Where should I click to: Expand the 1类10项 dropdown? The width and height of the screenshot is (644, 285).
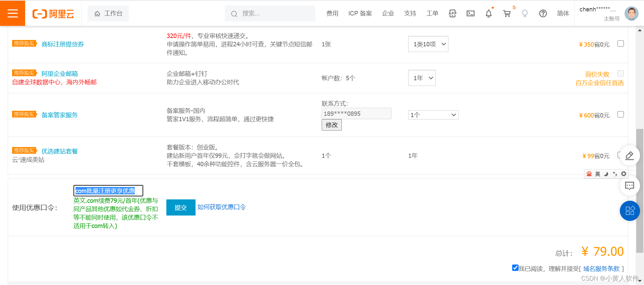pos(428,44)
